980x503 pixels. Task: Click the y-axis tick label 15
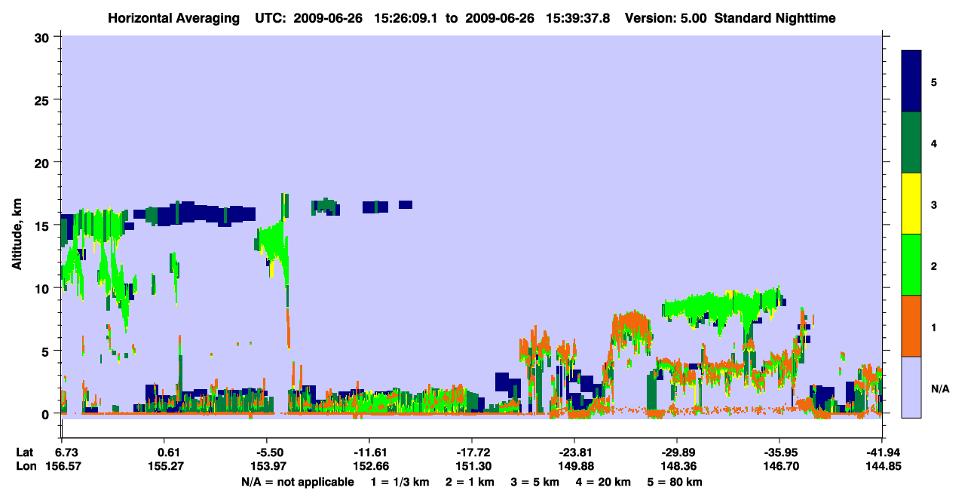click(x=44, y=225)
